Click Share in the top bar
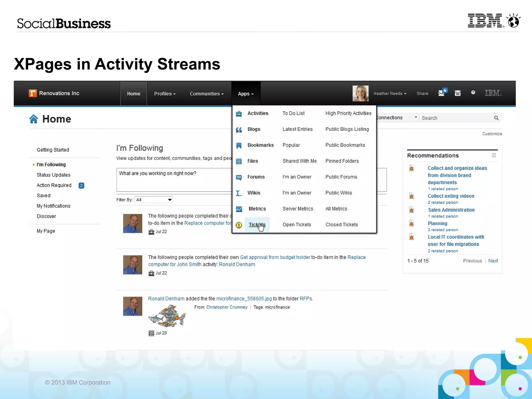The height and width of the screenshot is (399, 532). [422, 93]
